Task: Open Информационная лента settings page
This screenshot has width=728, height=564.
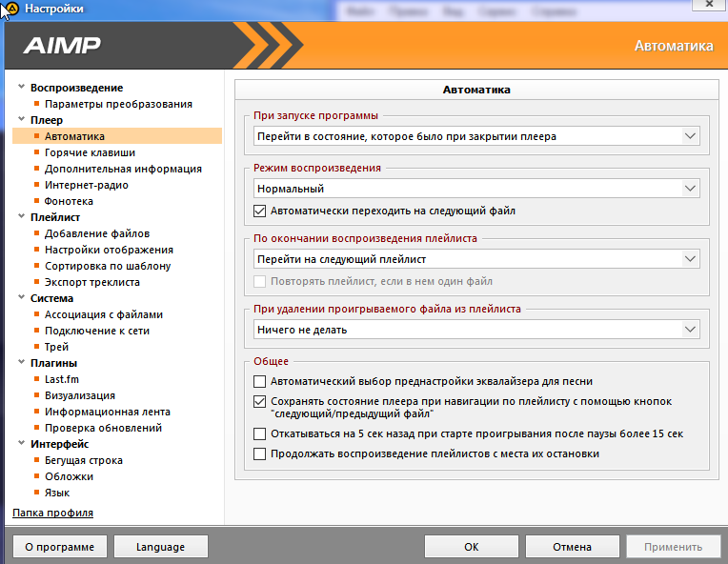Action: click(x=108, y=412)
